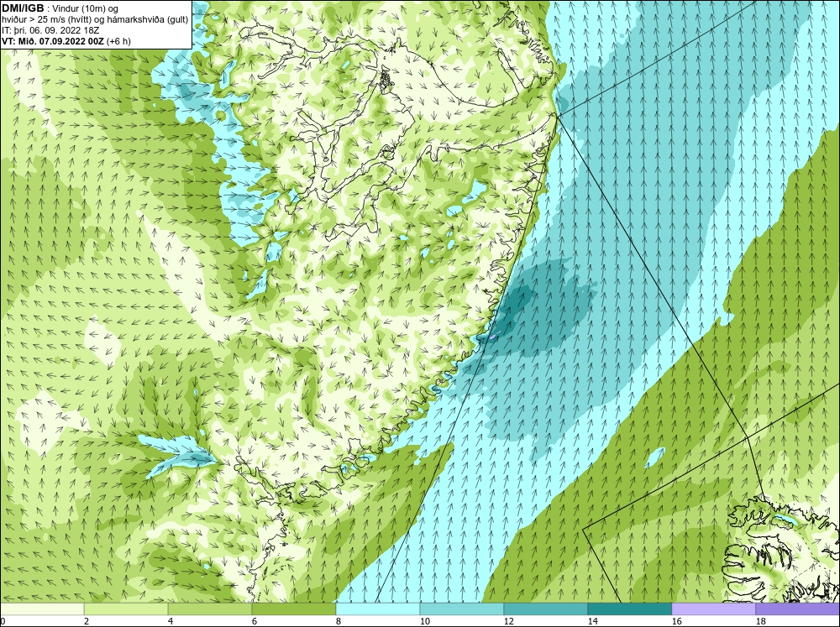The height and width of the screenshot is (627, 840).
Task: Click legend tick label 18
Action: pyautogui.click(x=760, y=621)
